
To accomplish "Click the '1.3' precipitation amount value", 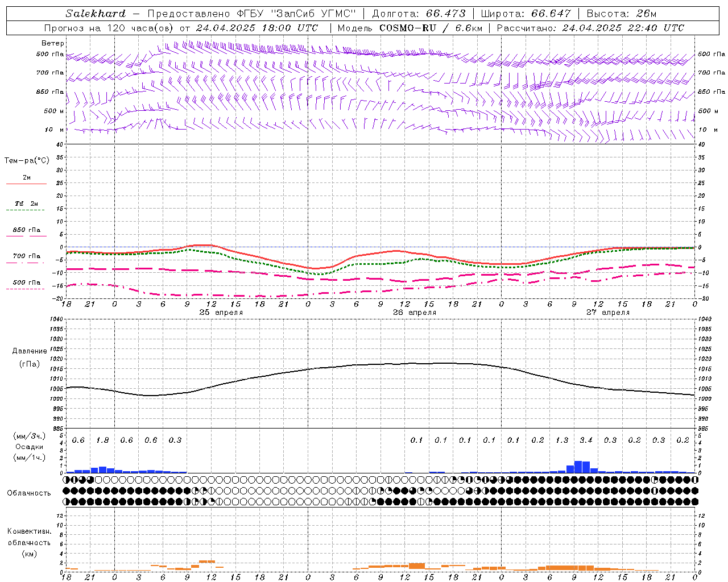I will point(562,440).
